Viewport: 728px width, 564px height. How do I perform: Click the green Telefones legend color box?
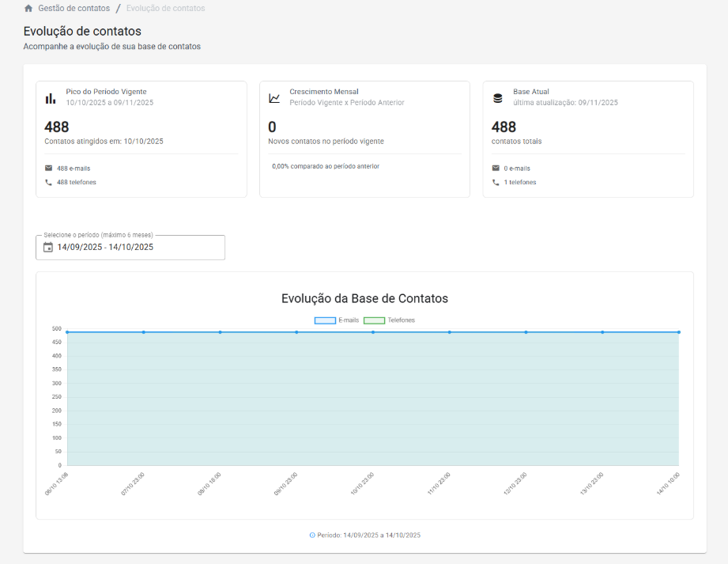[374, 320]
